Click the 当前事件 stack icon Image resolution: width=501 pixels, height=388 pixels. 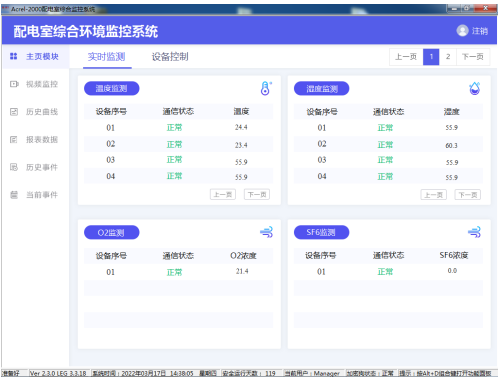click(14, 195)
